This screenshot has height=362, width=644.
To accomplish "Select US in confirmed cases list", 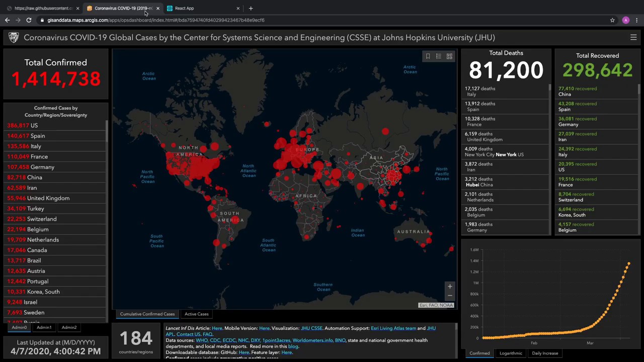I will point(55,125).
